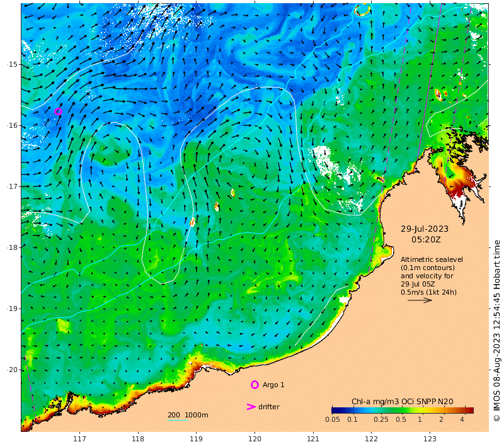
Task: Click the '05:20Z' time label
Action: click(x=426, y=240)
